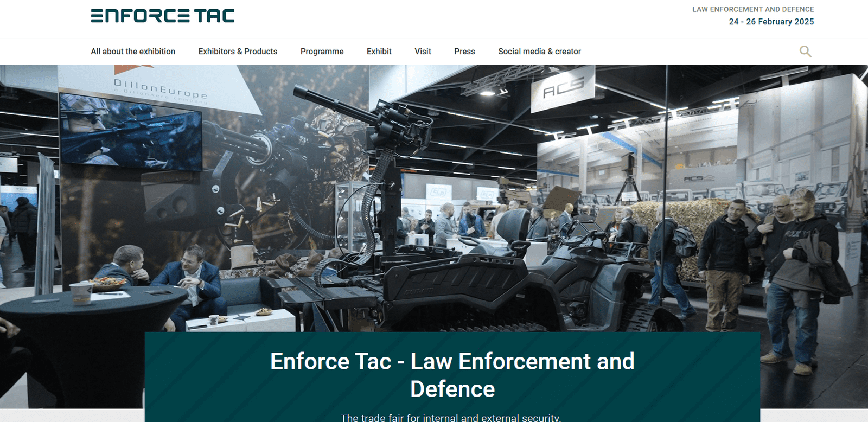Open the search magnifier icon
Image resolution: width=868 pixels, height=422 pixels.
point(806,52)
